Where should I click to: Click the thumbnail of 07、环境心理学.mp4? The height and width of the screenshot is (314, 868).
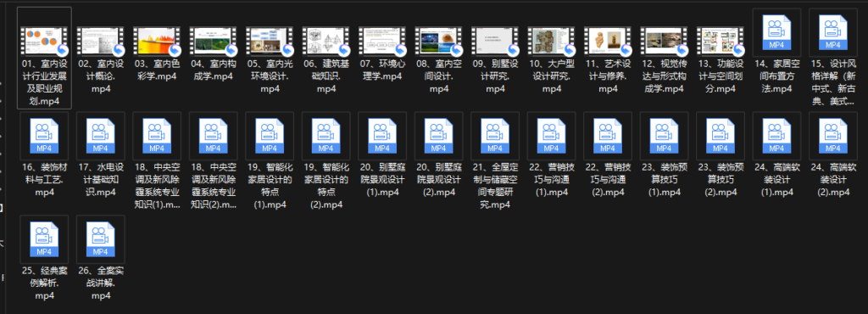coord(382,41)
